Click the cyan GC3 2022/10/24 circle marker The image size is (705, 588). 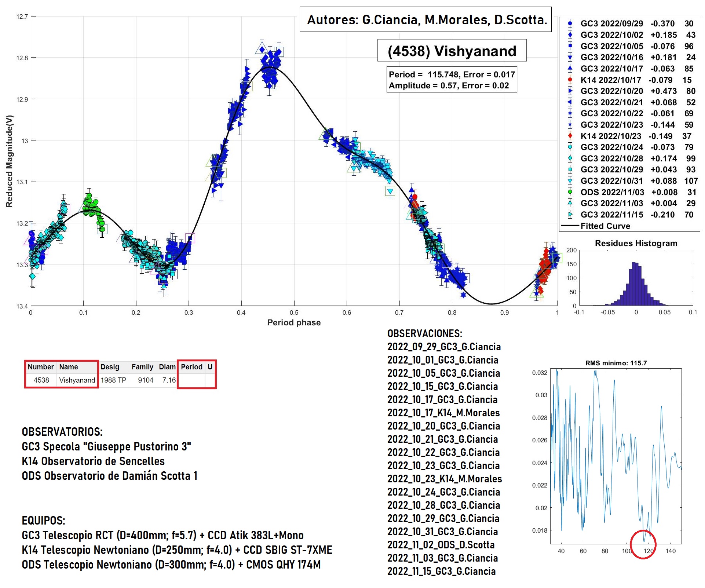570,147
